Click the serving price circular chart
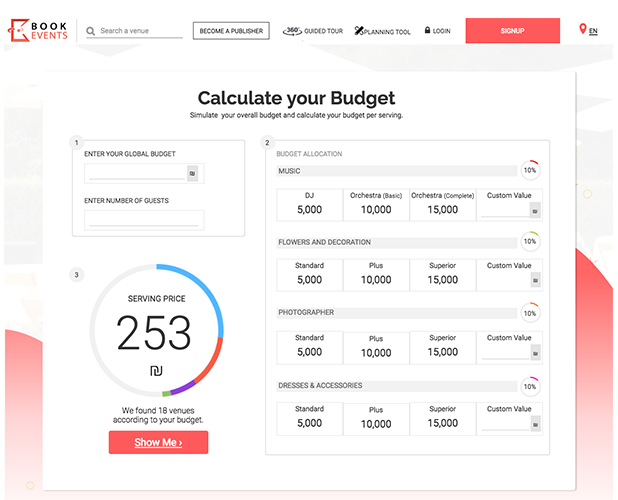Image resolution: width=618 pixels, height=500 pixels. click(156, 330)
